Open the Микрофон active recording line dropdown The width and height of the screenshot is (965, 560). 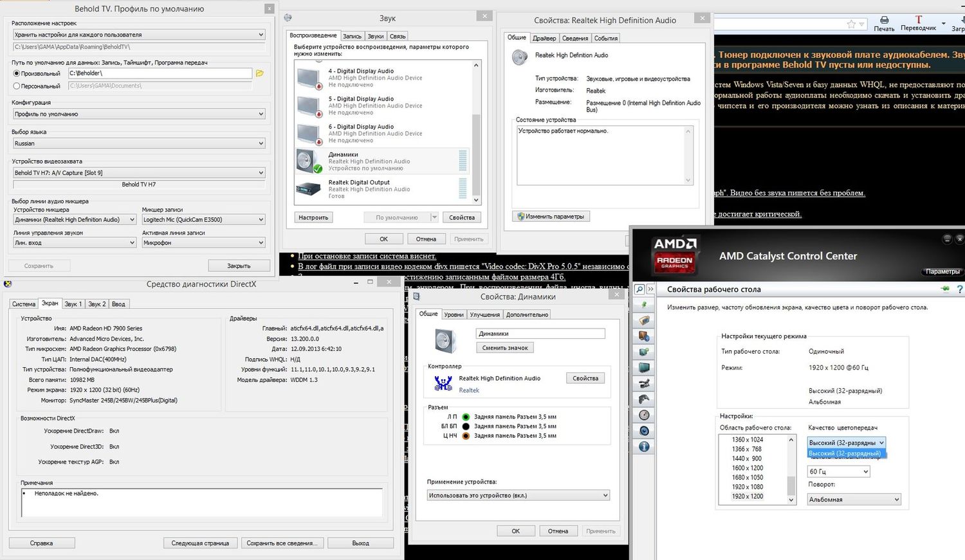coord(203,243)
